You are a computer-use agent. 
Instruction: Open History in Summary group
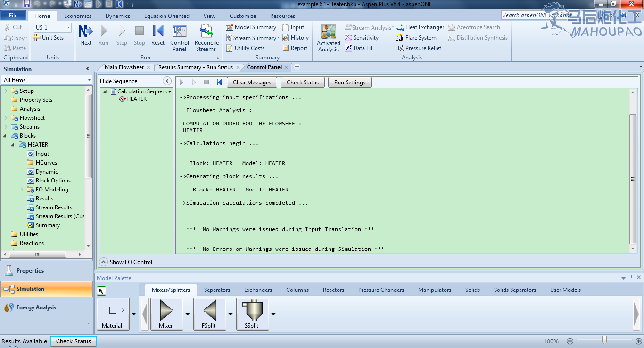point(296,38)
